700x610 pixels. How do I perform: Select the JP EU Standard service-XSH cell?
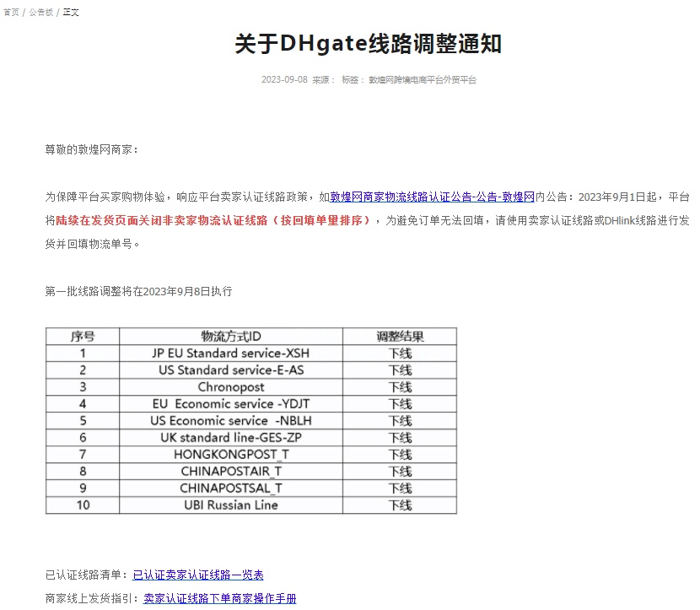pos(231,354)
